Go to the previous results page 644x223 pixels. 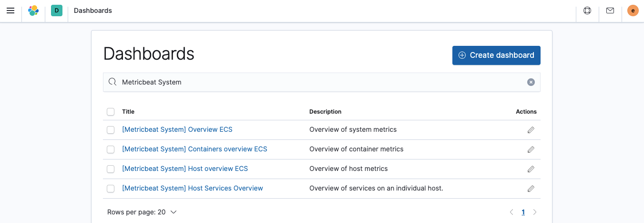pos(511,212)
